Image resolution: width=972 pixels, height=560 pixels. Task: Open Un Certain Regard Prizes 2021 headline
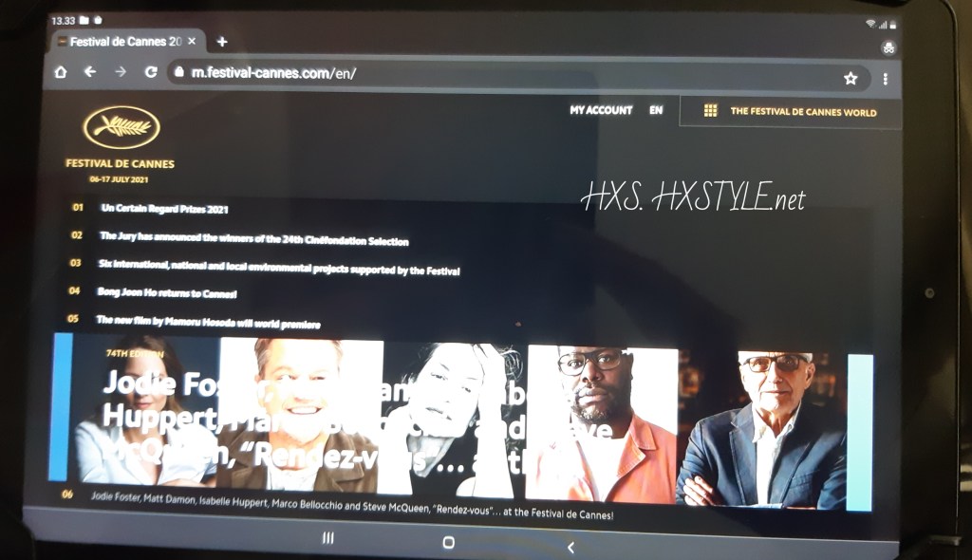[x=164, y=209]
